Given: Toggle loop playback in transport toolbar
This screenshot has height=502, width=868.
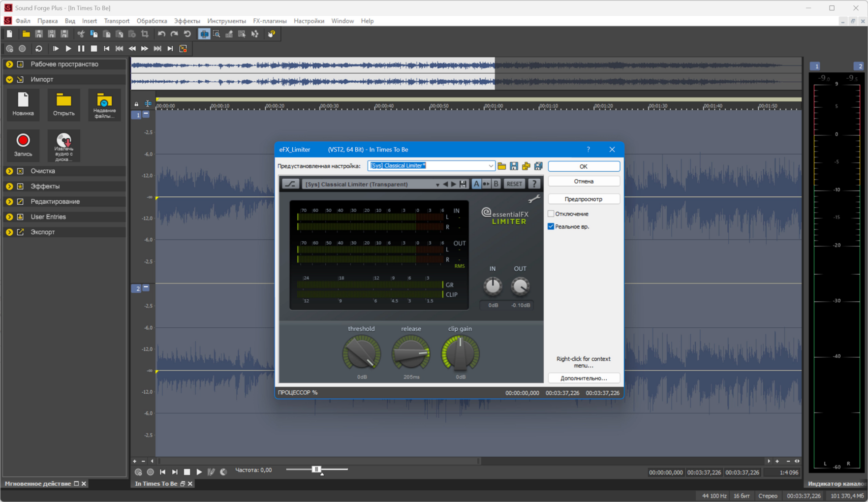Looking at the screenshot, I should tap(39, 49).
